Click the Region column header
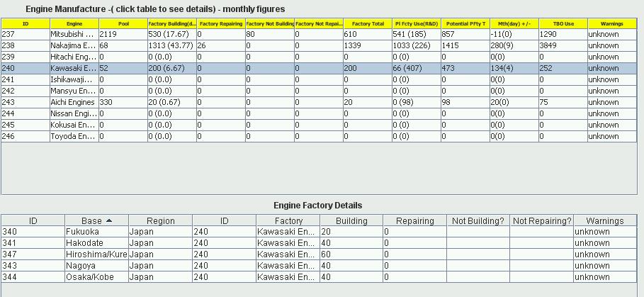 pyautogui.click(x=160, y=221)
